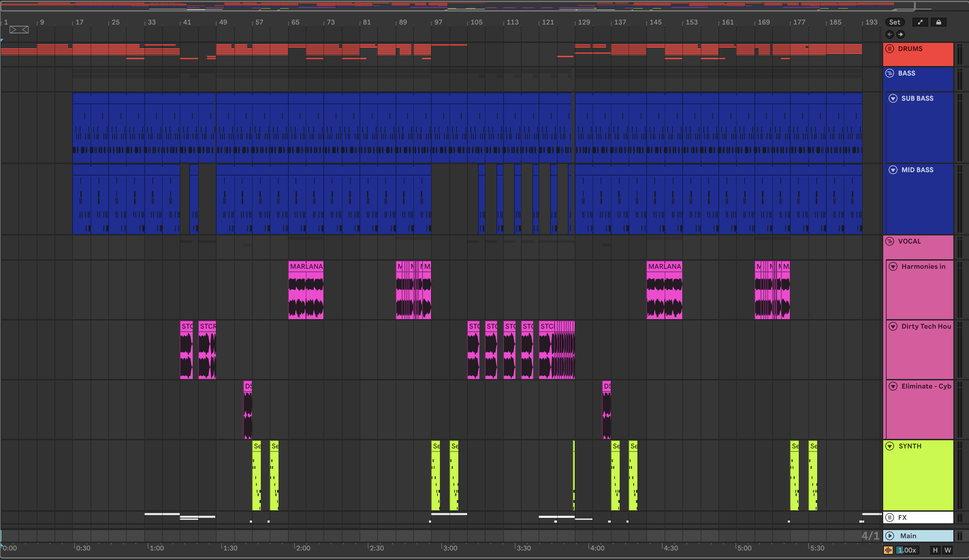The height and width of the screenshot is (560, 969).
Task: Click the FX group track icon
Action: click(889, 517)
